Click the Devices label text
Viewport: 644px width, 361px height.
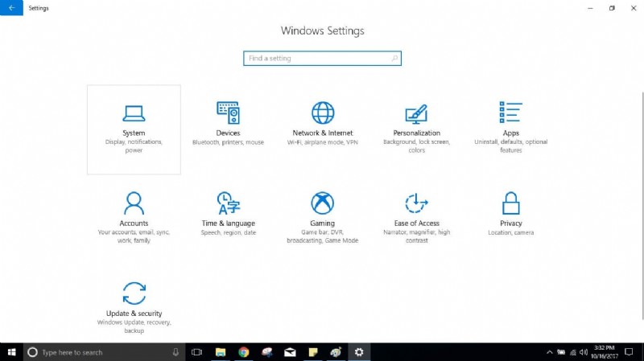coord(229,133)
